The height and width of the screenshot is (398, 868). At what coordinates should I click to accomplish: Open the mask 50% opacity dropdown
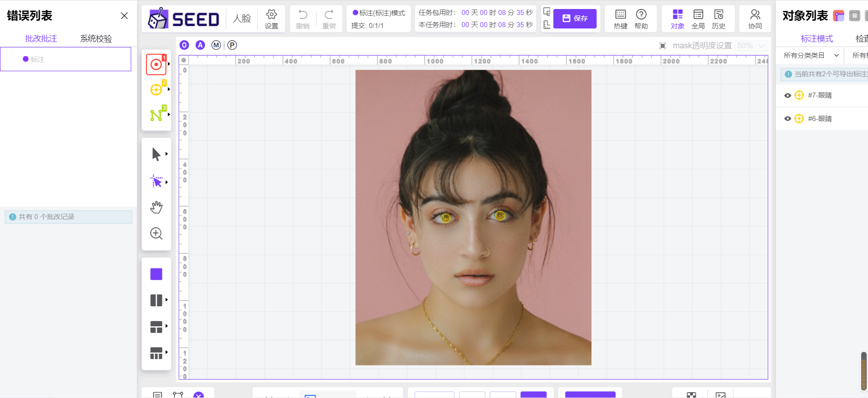(x=750, y=46)
